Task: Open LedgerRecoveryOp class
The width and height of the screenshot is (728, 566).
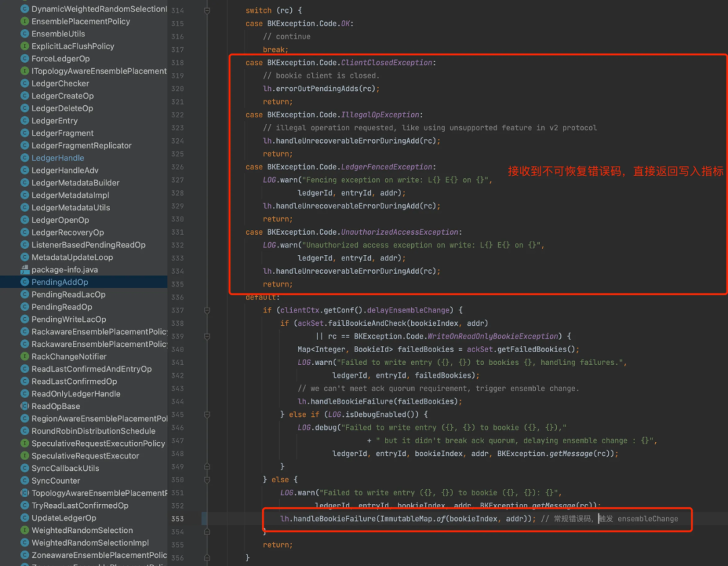Action: point(67,232)
